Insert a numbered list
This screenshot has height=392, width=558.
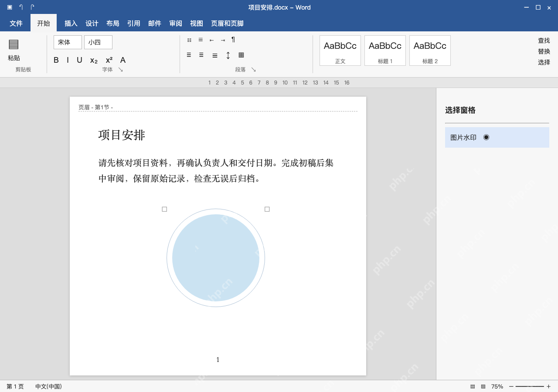(201, 40)
